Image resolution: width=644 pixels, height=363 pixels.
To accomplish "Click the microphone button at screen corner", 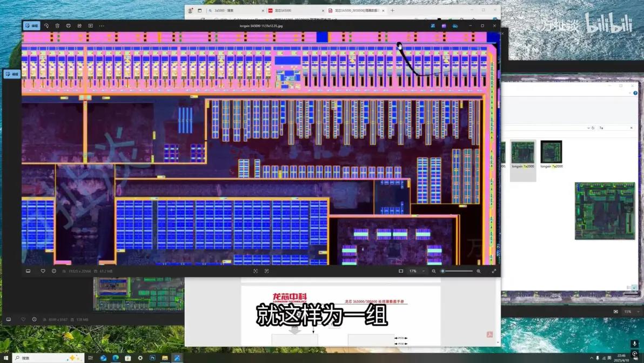I will click(635, 344).
